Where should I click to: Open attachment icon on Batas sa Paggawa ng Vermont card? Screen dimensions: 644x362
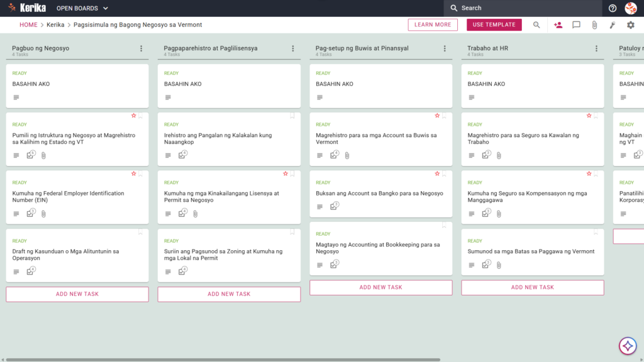pos(499,265)
